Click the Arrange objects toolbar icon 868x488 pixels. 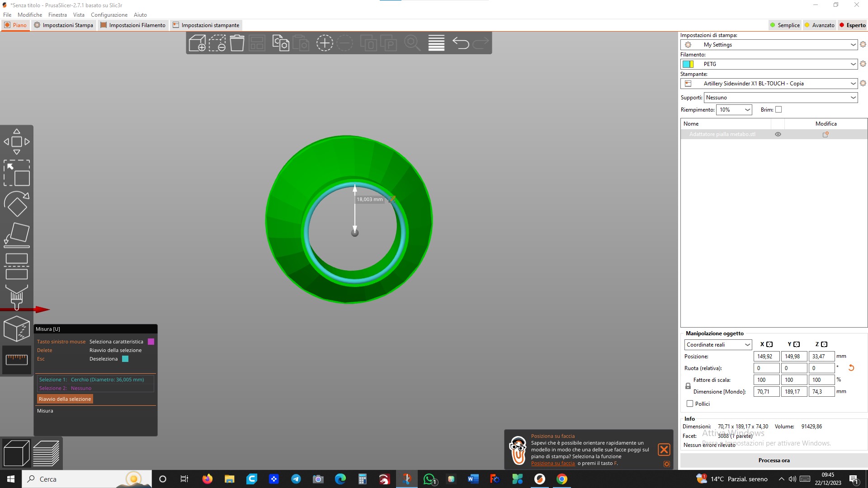click(x=257, y=43)
